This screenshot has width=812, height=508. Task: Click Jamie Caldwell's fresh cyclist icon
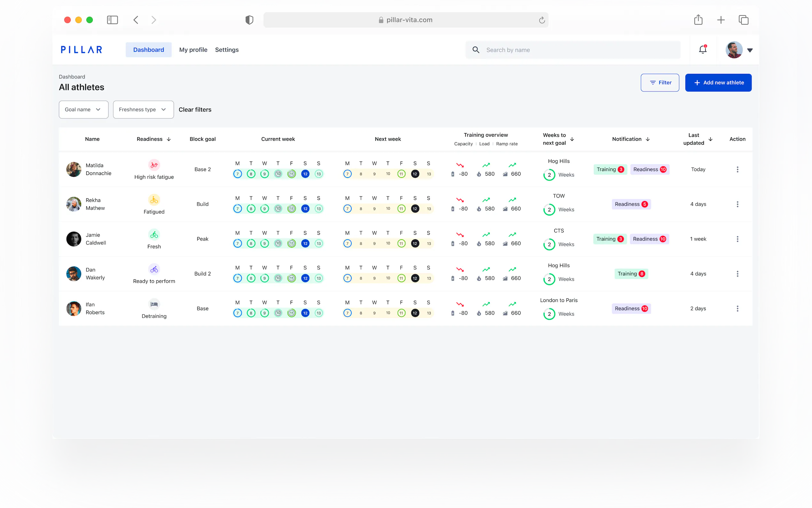(x=154, y=234)
